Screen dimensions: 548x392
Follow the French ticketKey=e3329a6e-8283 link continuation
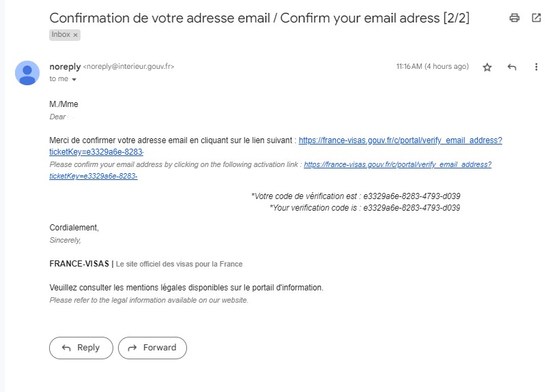click(x=96, y=152)
